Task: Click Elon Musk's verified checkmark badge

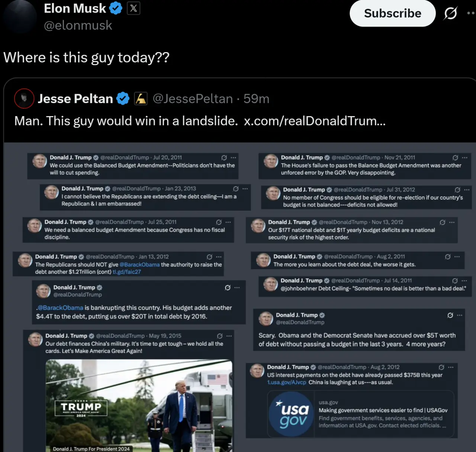Action: click(116, 8)
